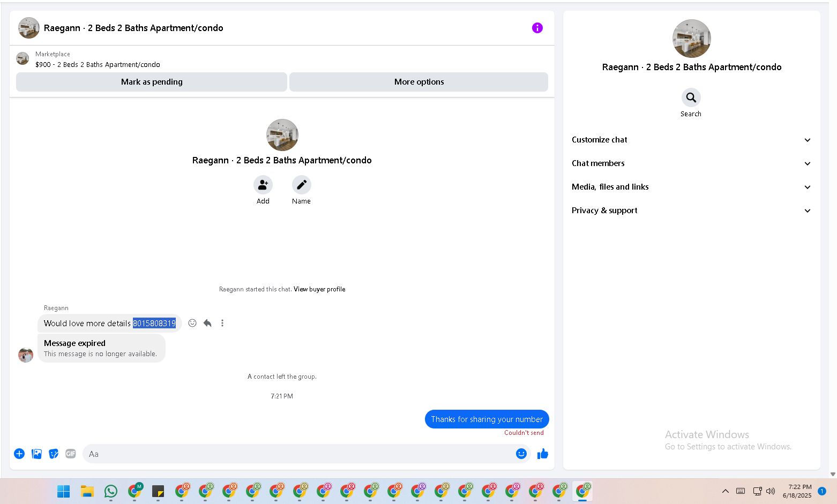This screenshot has width=837, height=504.
Task: Expand Customize chat section
Action: click(691, 140)
